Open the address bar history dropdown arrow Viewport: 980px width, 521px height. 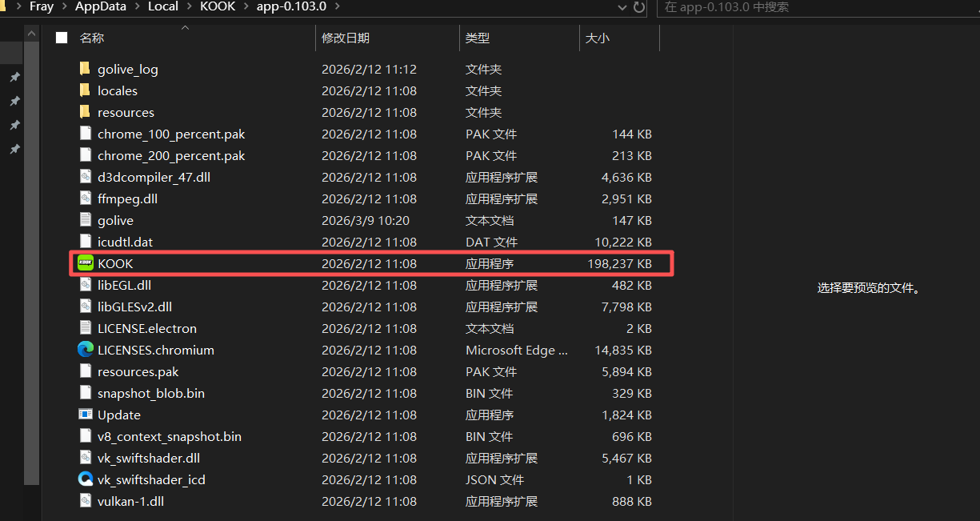623,7
